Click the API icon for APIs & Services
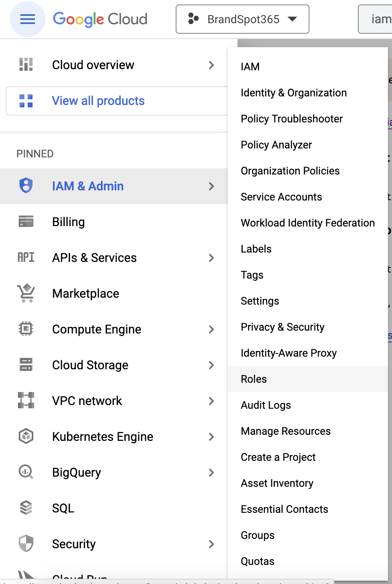 coord(26,257)
